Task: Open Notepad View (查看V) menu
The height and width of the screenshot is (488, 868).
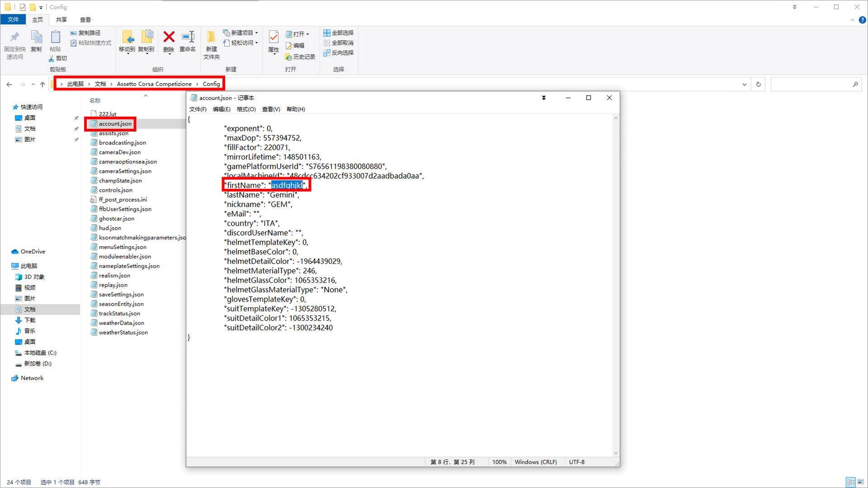Action: [271, 109]
